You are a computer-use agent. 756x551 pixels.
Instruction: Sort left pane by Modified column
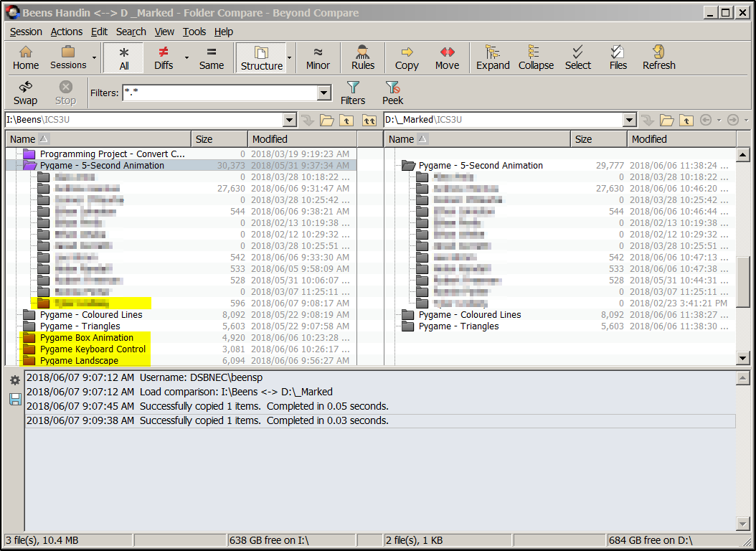point(302,139)
